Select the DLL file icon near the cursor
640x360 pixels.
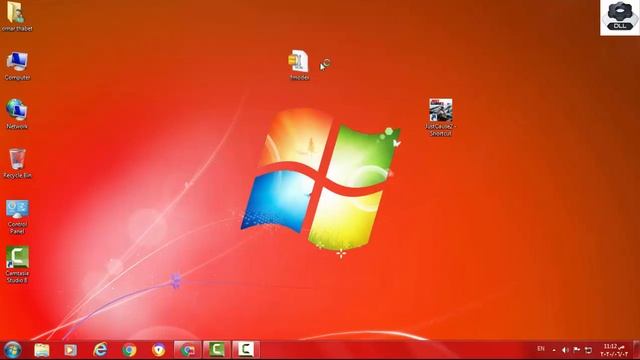(299, 64)
